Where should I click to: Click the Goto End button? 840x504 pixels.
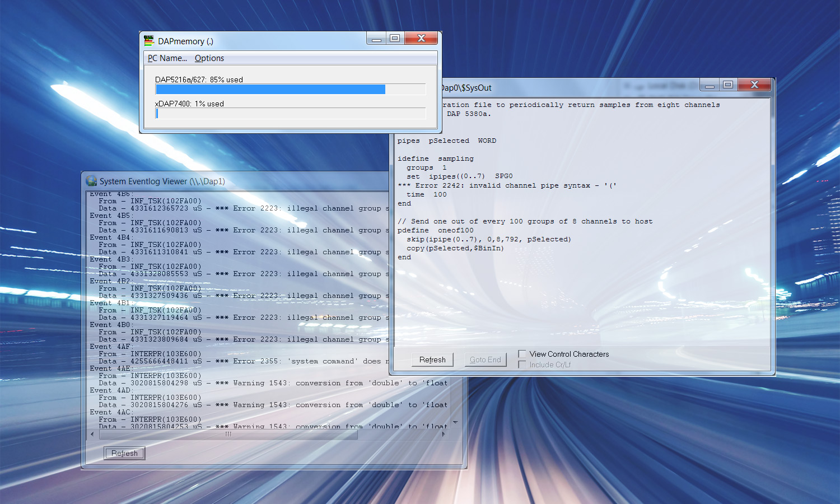coord(485,360)
